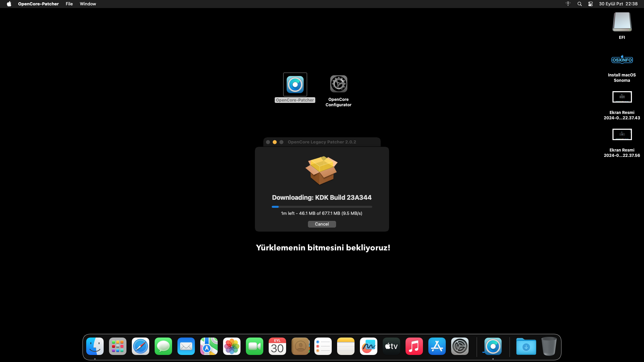Viewport: 644px width, 362px height.
Task: Select Ekran Resmi 22.37.56 screenshot thumbnail
Action: tap(622, 135)
